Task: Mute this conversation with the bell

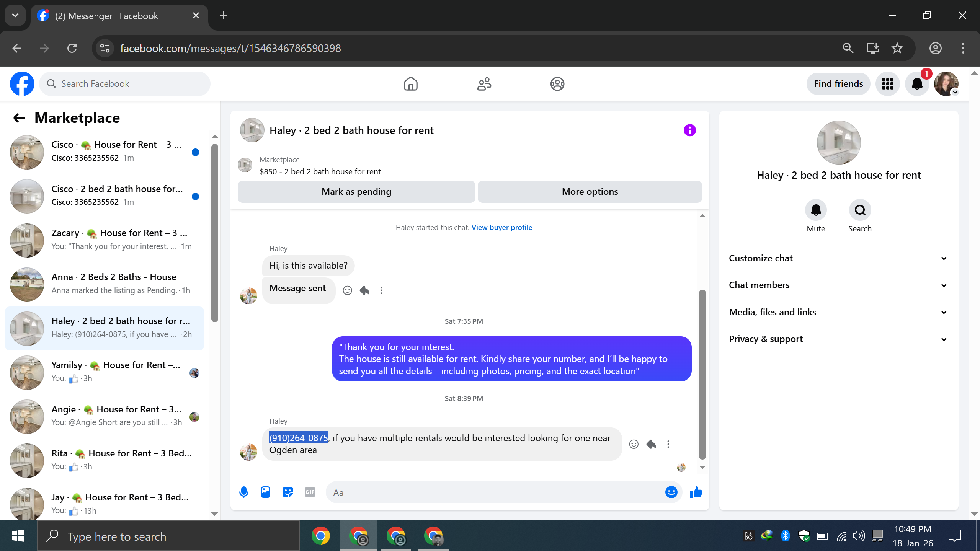Action: 816,210
